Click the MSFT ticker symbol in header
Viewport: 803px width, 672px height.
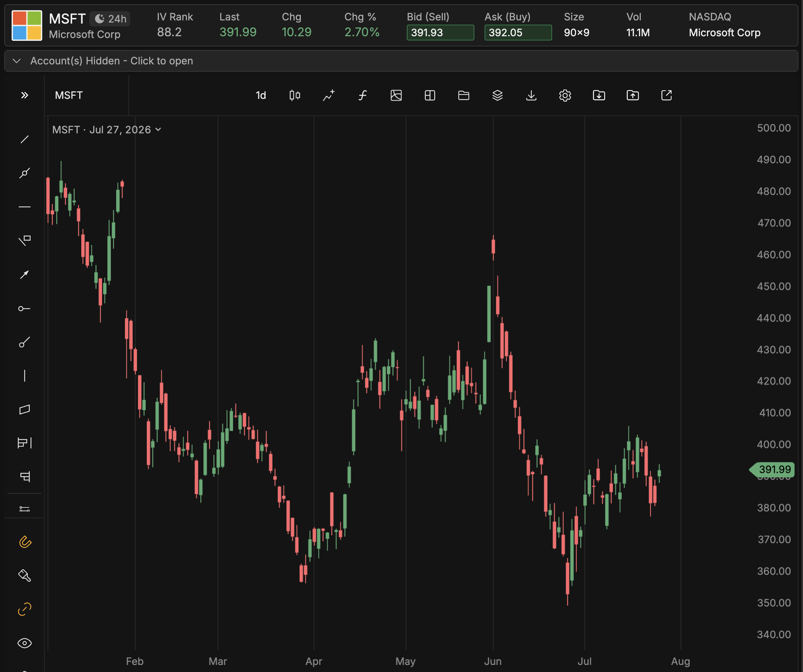pos(67,18)
